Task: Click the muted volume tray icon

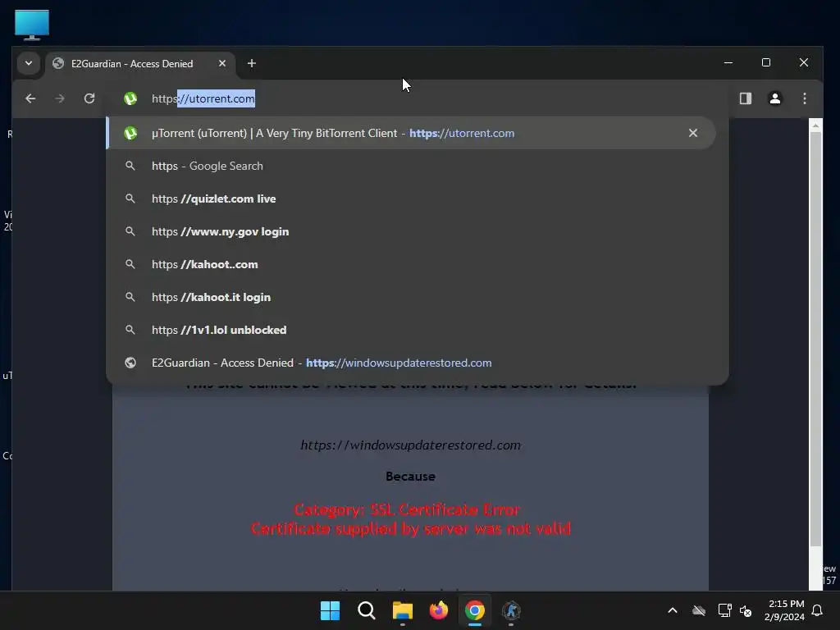Action: tap(745, 610)
